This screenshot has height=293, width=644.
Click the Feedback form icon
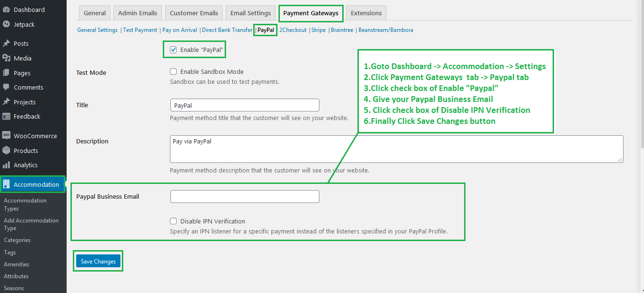tap(6, 116)
